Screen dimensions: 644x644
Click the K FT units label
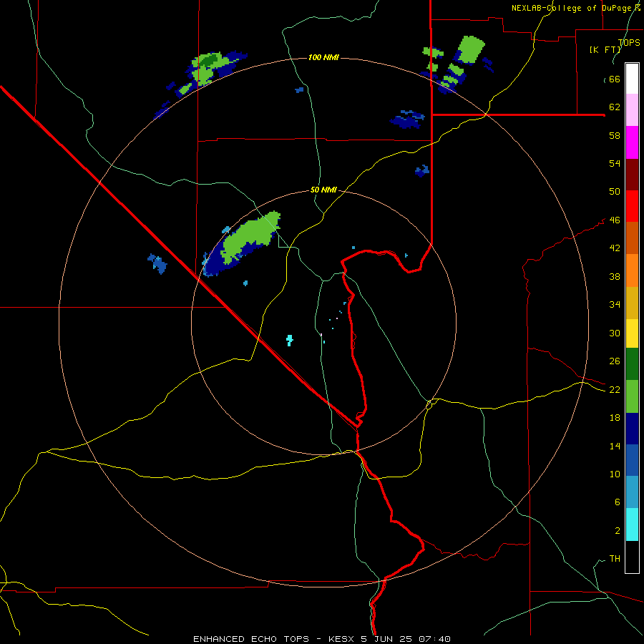click(x=605, y=49)
